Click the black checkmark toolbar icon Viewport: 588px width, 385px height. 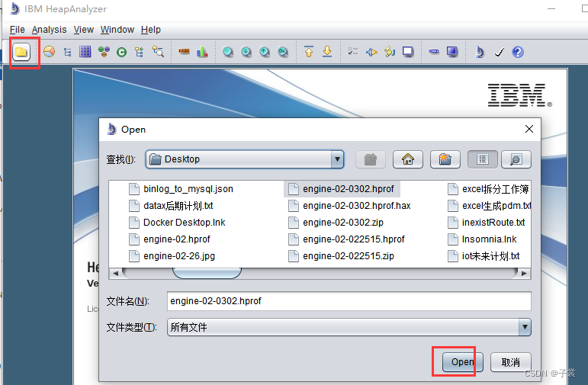pyautogui.click(x=499, y=52)
